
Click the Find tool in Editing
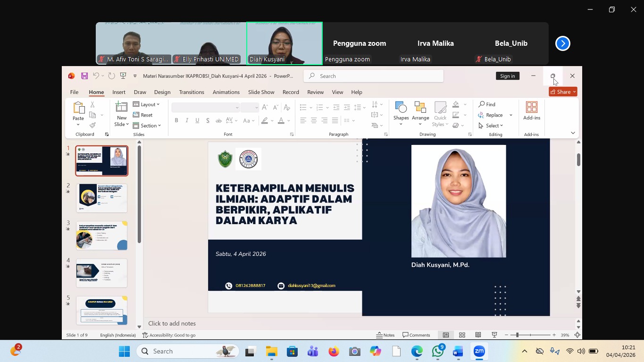[x=487, y=104]
